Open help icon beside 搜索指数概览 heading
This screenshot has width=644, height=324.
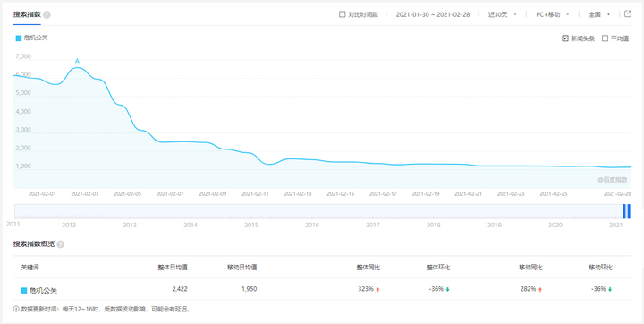pos(61,244)
